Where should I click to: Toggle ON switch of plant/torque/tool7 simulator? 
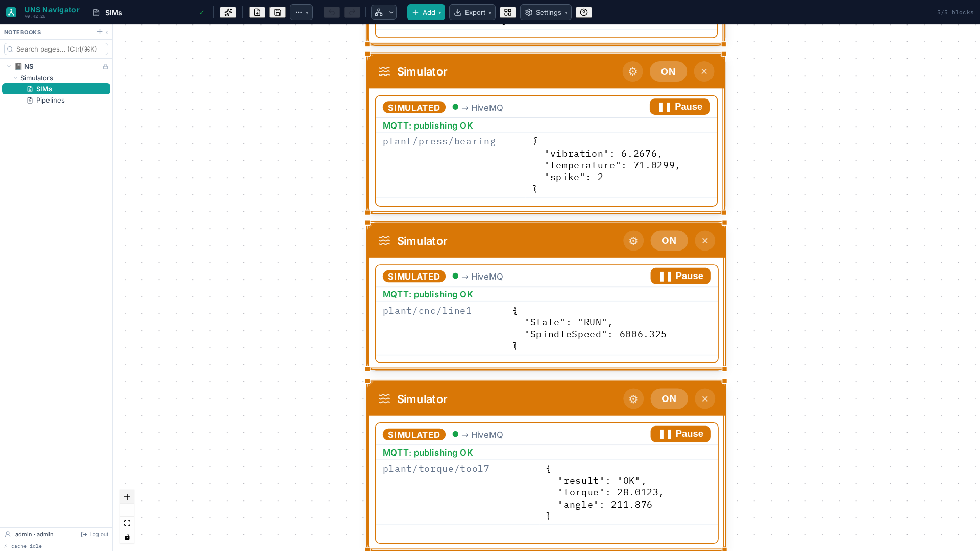(x=669, y=399)
